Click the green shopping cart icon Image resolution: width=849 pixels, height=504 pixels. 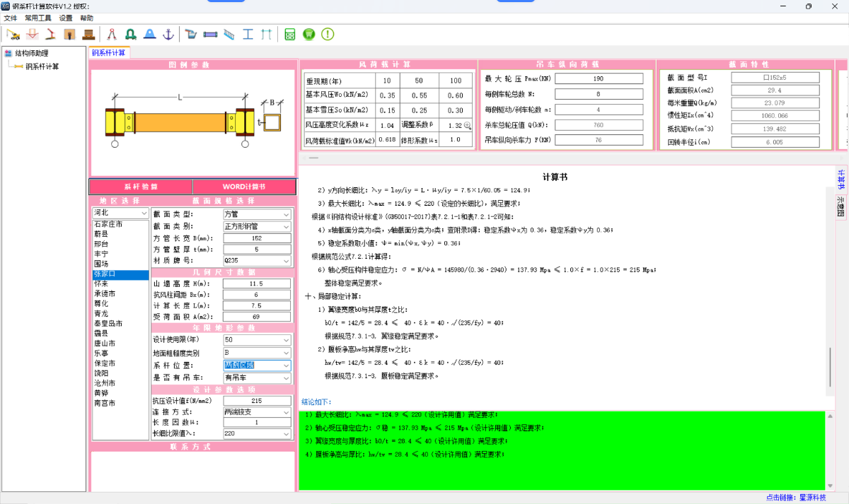308,34
